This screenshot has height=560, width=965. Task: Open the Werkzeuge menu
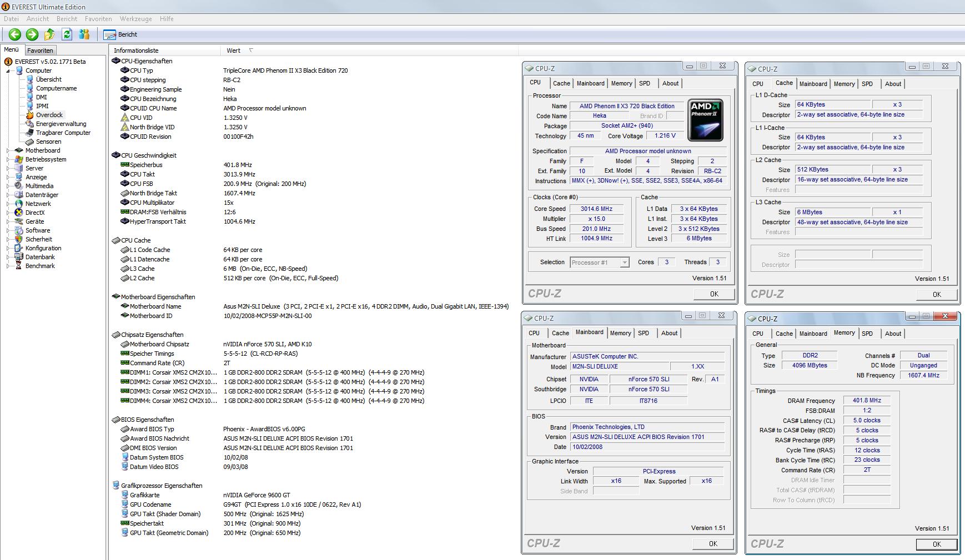coord(135,19)
